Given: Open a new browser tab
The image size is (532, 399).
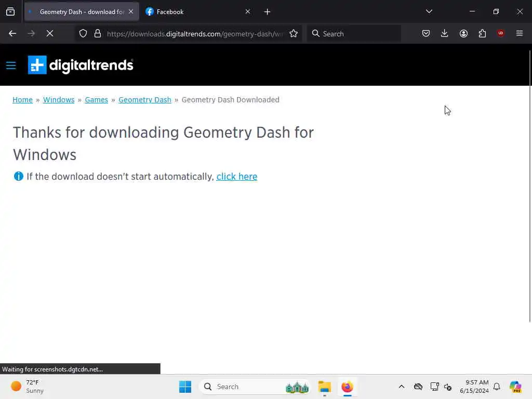Looking at the screenshot, I should [267, 12].
